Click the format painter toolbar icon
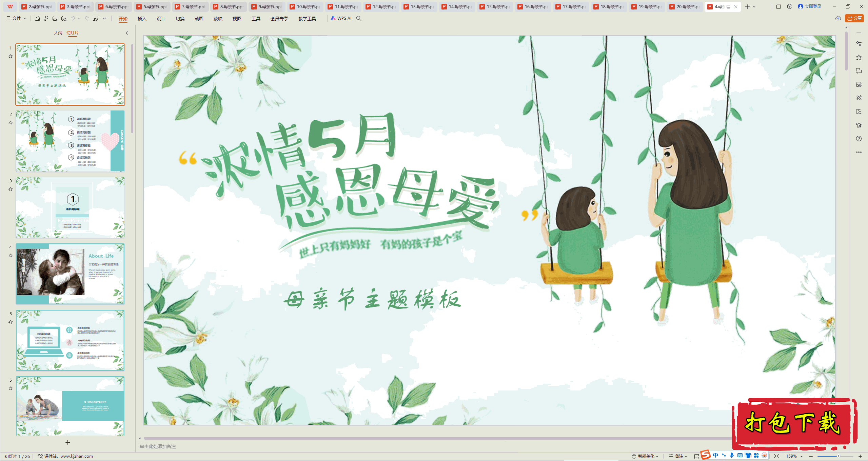868x461 pixels. pyautogui.click(x=96, y=18)
